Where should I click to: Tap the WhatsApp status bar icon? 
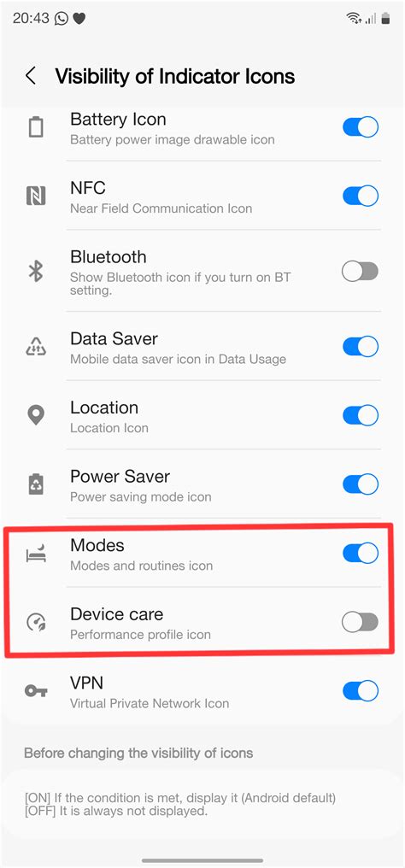pyautogui.click(x=62, y=18)
